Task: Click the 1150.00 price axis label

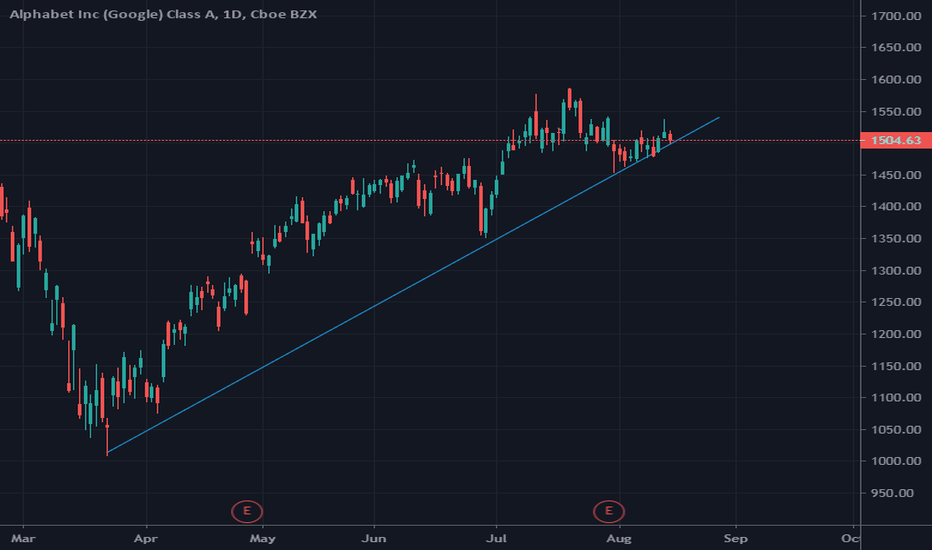Action: pos(896,366)
